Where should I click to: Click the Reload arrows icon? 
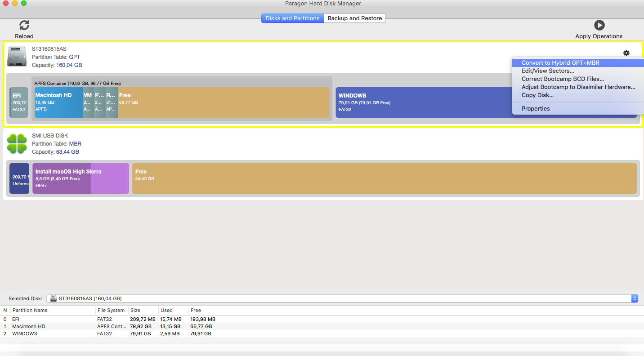[24, 26]
